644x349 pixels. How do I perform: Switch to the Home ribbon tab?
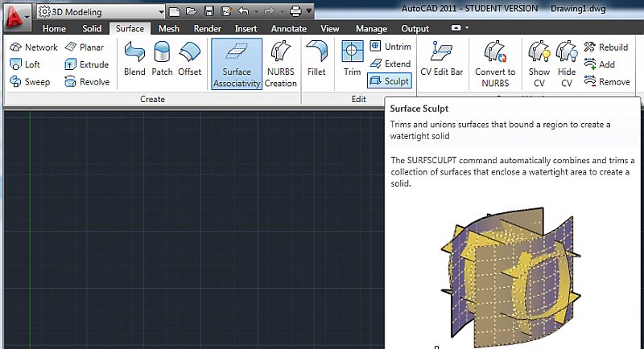tap(54, 29)
